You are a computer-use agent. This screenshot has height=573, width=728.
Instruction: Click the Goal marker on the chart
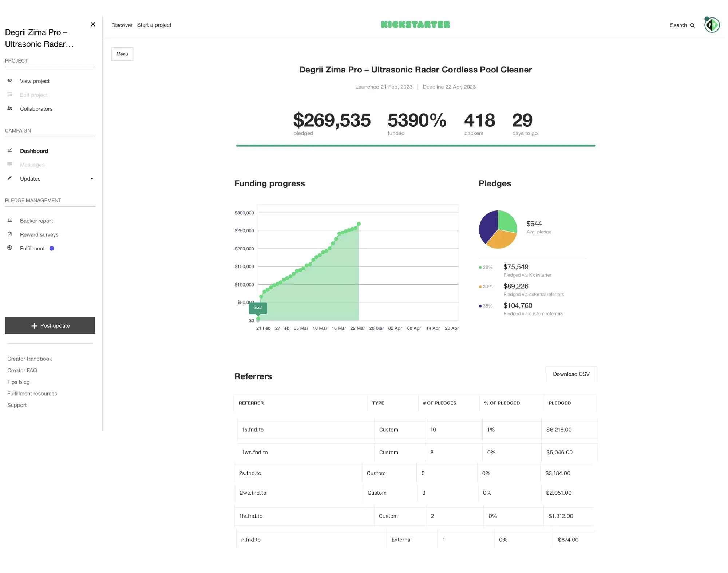[x=258, y=308]
